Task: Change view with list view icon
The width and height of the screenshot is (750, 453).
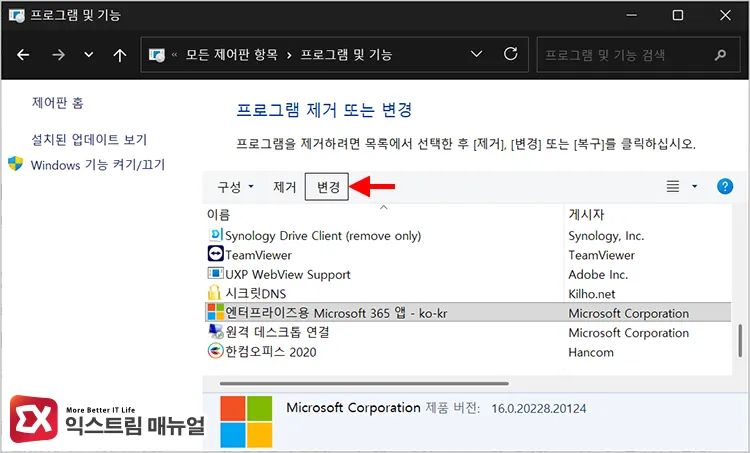Action: point(673,186)
